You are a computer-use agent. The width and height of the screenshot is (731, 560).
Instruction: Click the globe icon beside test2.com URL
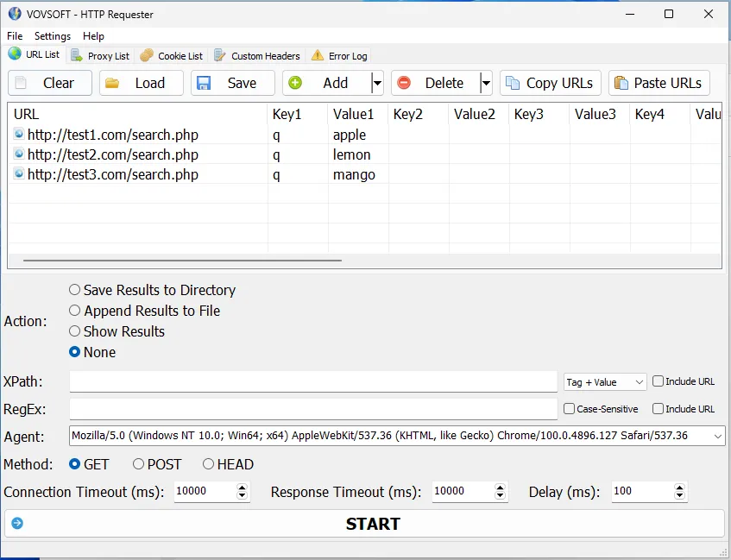[19, 154]
